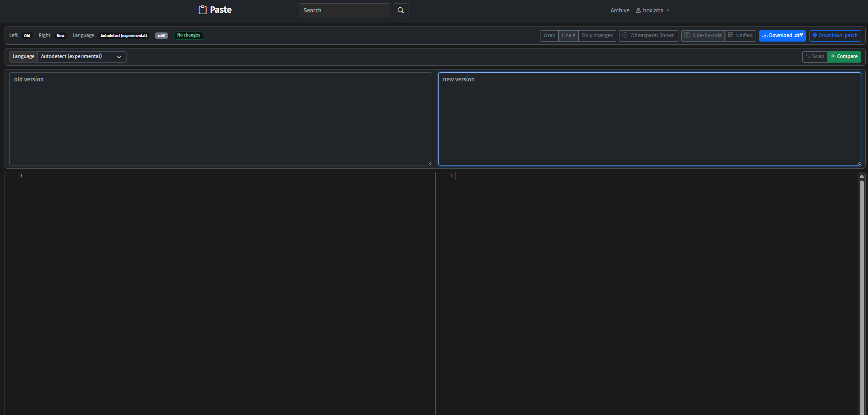Image resolution: width=868 pixels, height=415 pixels.
Task: Click into the old version text area
Action: pos(220,119)
